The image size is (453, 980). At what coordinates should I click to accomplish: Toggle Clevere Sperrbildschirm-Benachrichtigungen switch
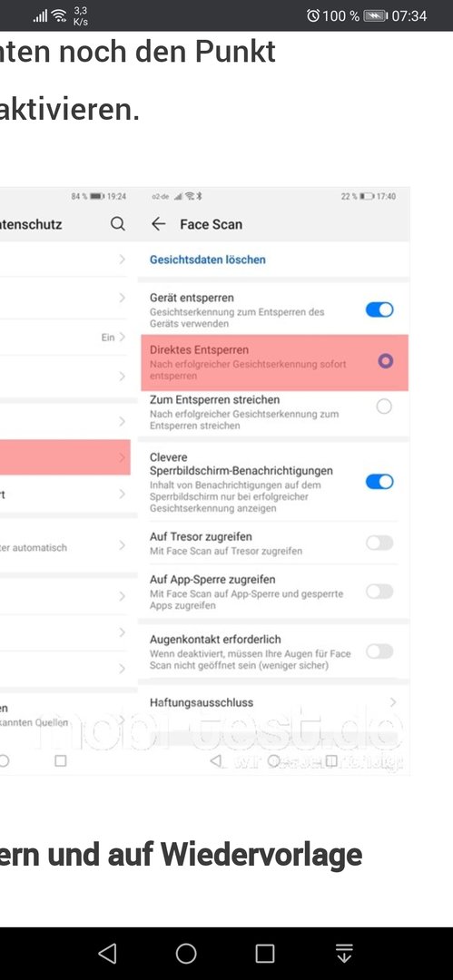pos(379,481)
